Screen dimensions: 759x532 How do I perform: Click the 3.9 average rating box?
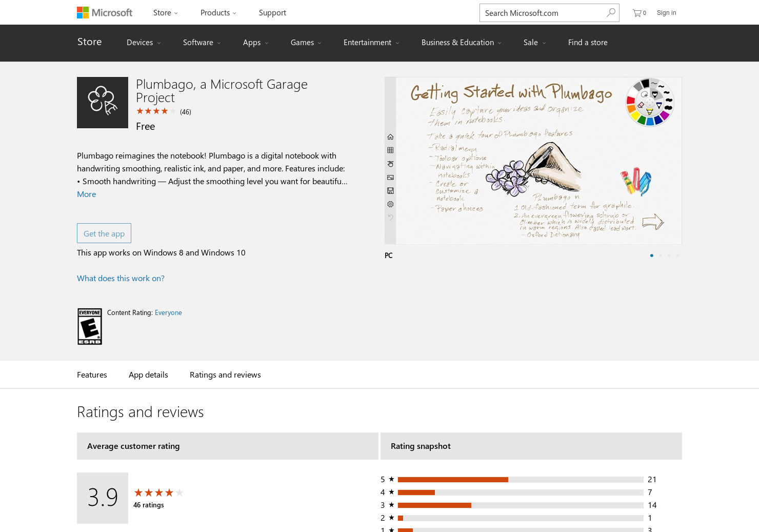[103, 498]
